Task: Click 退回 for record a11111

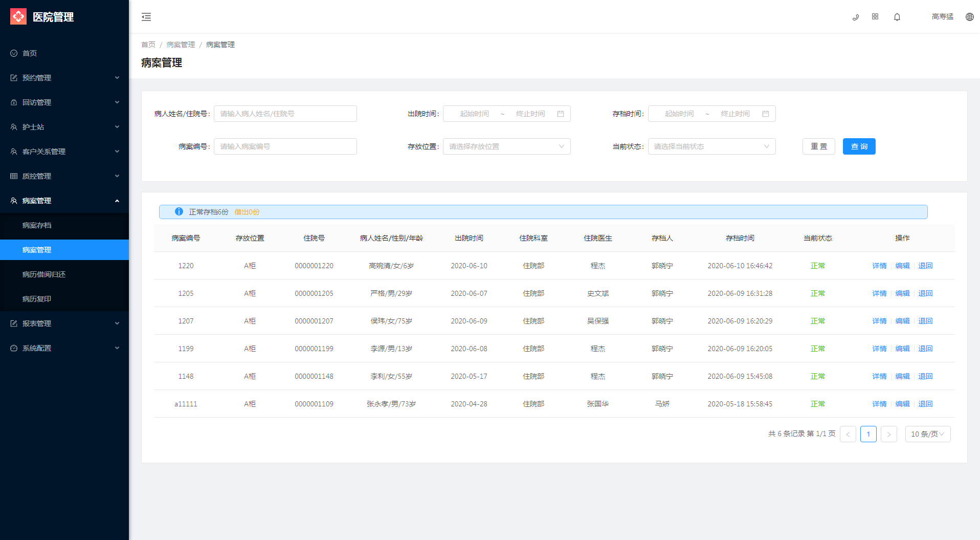Action: point(925,404)
